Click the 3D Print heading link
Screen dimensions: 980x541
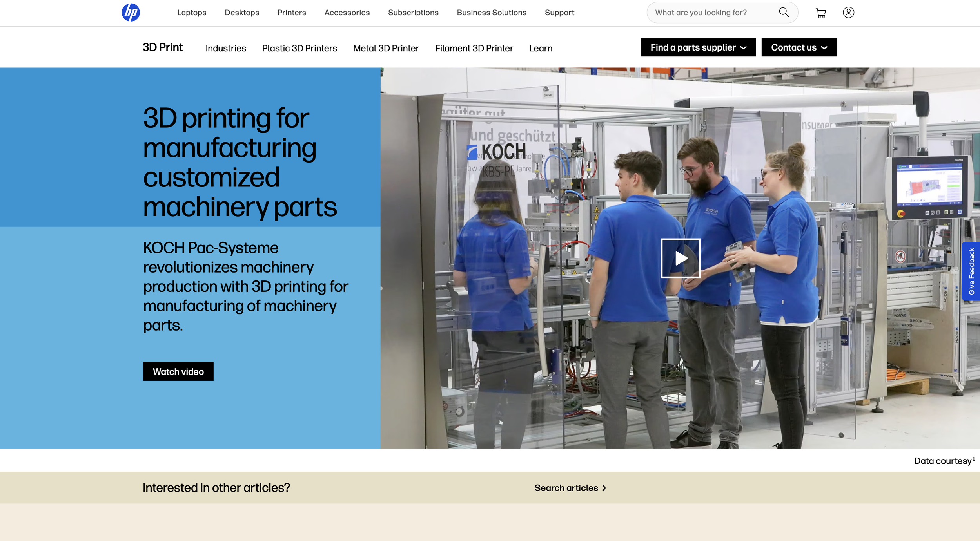click(163, 47)
